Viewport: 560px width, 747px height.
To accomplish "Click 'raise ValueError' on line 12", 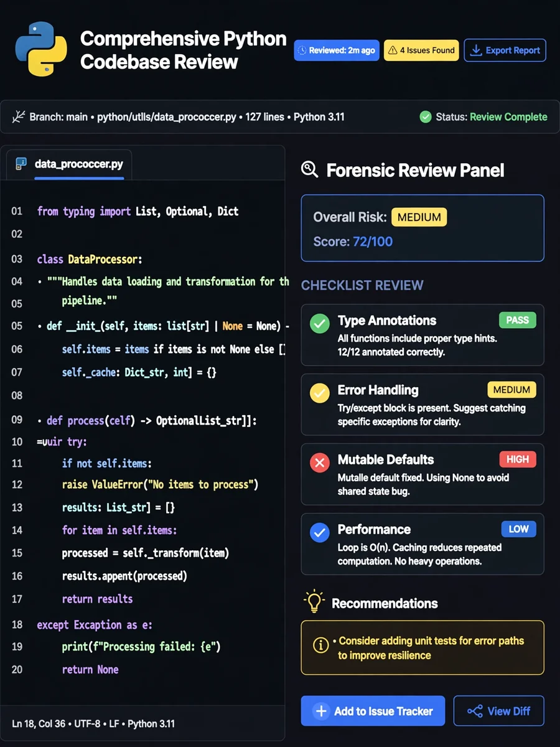I will 160,484.
